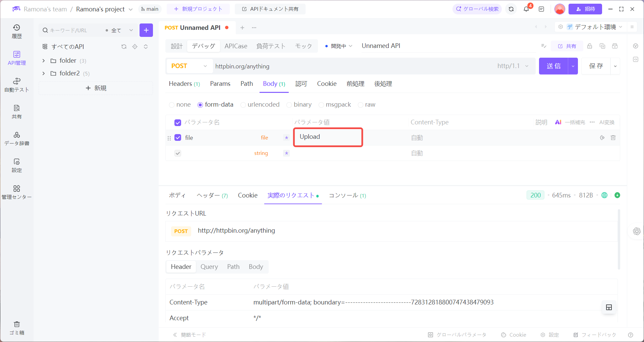
Task: Click the 保存 save button
Action: click(x=596, y=66)
